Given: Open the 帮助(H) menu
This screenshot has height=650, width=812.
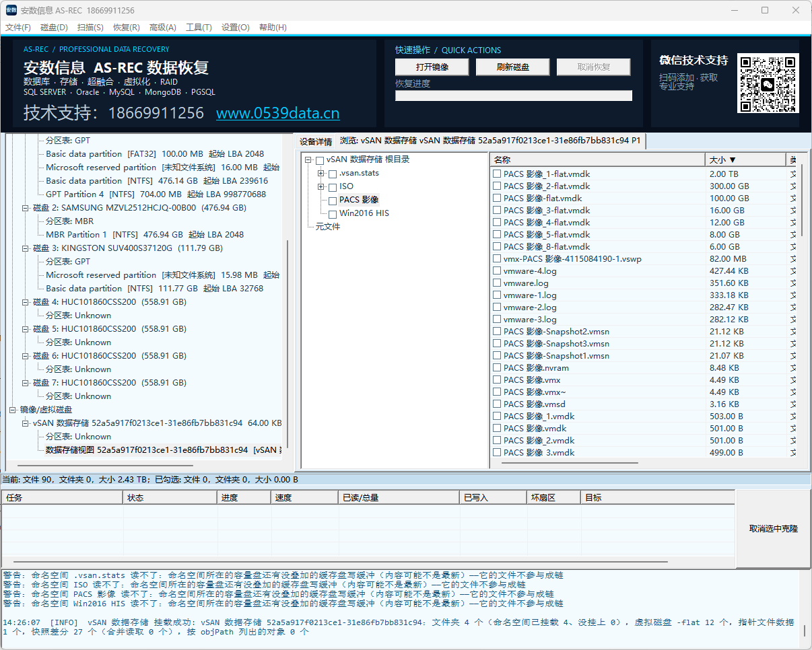Looking at the screenshot, I should 273,28.
